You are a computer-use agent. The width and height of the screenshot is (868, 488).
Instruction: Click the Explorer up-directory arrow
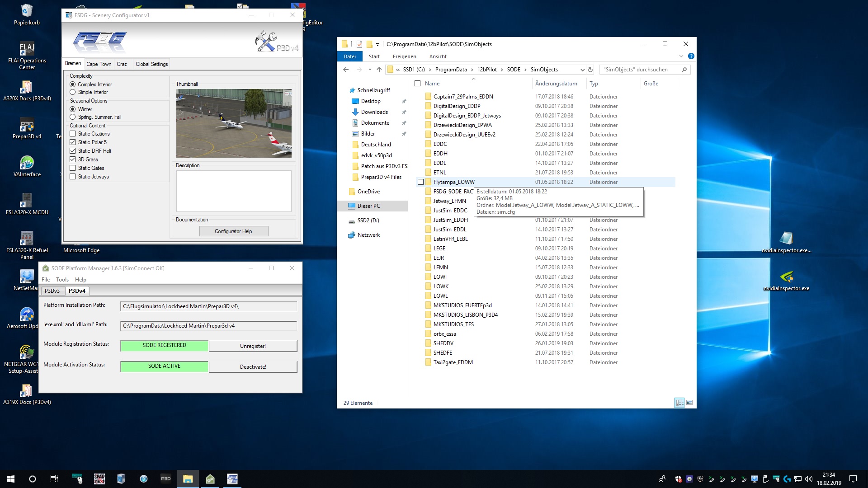[x=379, y=70]
